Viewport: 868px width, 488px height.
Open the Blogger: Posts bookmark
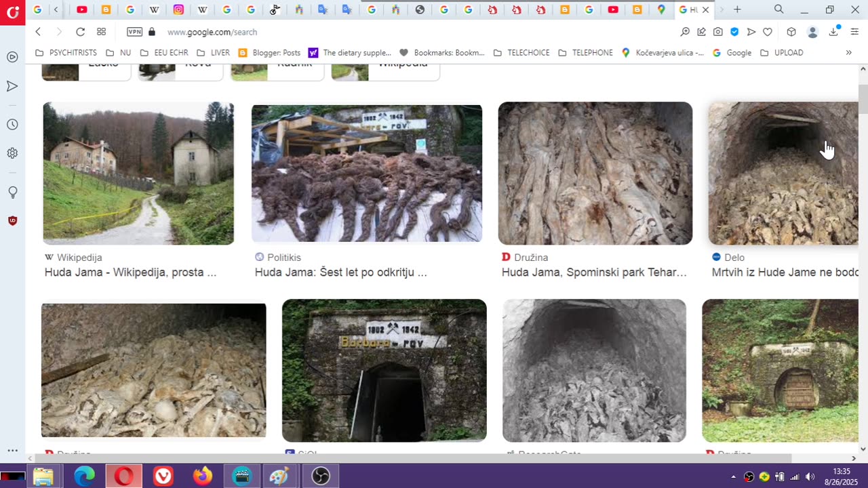click(x=269, y=52)
